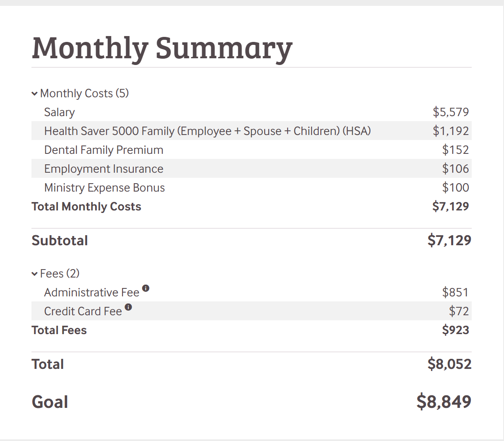Select the Employment Insurance row
The height and width of the screenshot is (441, 504).
coord(104,169)
